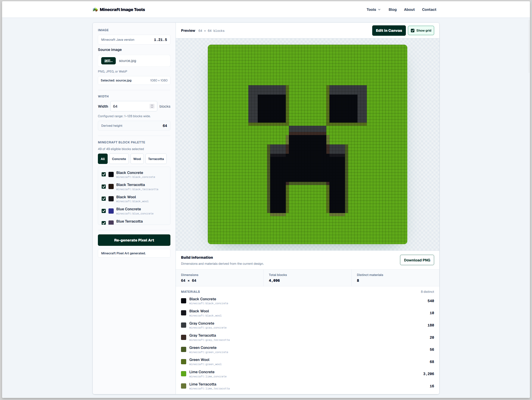
Task: Click the Total blocks value 4,096
Action: 274,281
